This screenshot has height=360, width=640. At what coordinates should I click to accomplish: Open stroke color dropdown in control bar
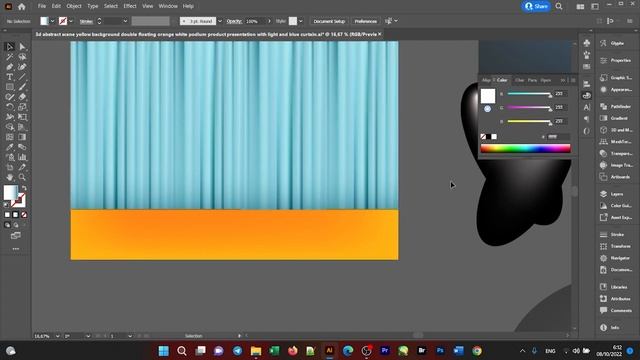click(71, 21)
